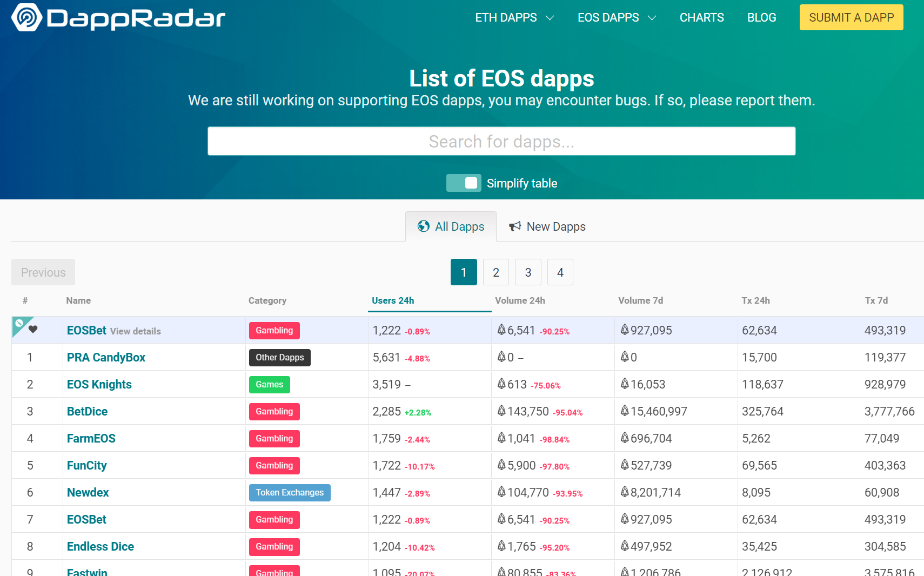Open the EOS Knights dapp
Viewport: 924px width, 576px height.
click(x=99, y=384)
